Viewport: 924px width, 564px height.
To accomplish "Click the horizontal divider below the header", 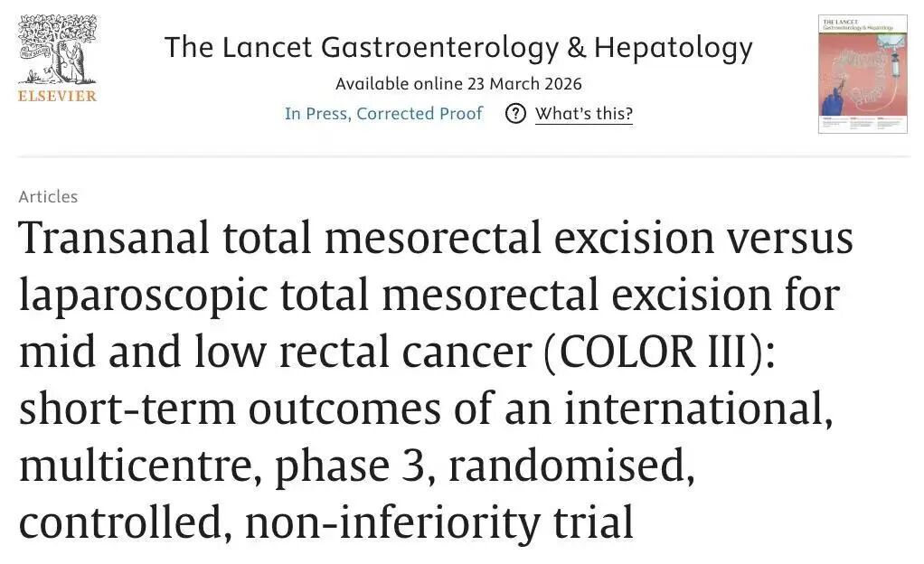I will [462, 157].
